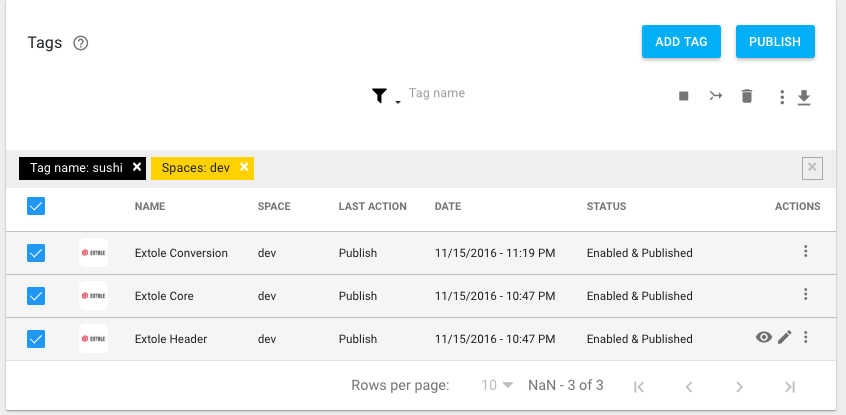Click the 'Spaces: dev' chip label
Viewport: 846px width, 415px height.
point(196,168)
